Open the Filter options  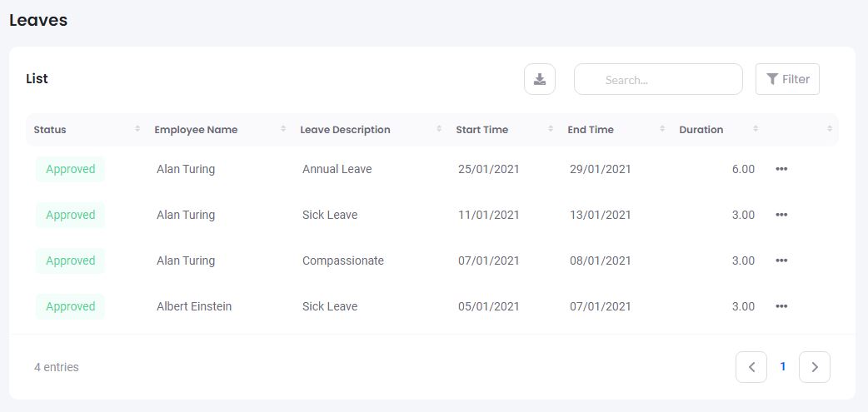click(787, 79)
